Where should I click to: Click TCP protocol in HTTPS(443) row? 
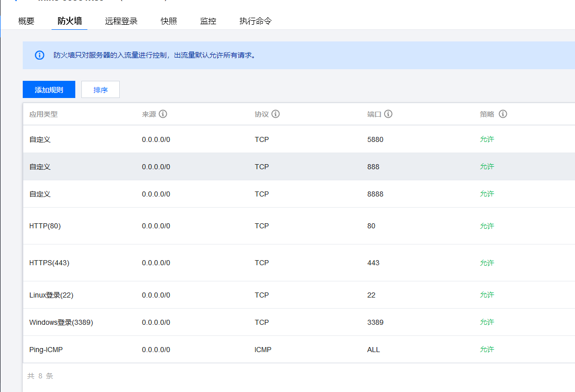[x=261, y=263]
